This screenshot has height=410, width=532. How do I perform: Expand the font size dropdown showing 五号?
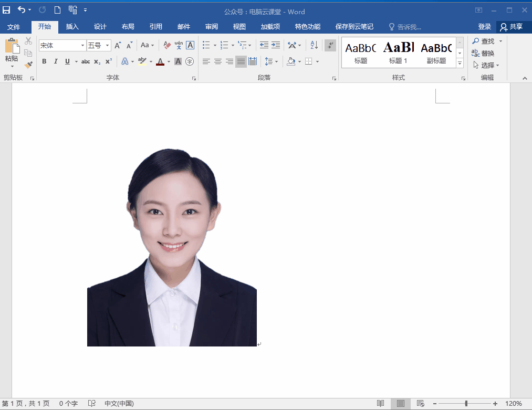108,46
